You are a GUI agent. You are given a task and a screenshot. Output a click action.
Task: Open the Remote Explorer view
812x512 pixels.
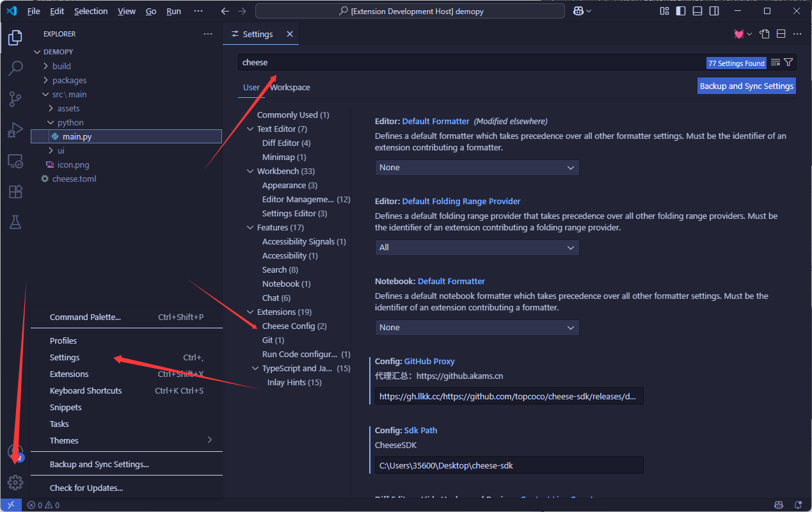[x=15, y=161]
